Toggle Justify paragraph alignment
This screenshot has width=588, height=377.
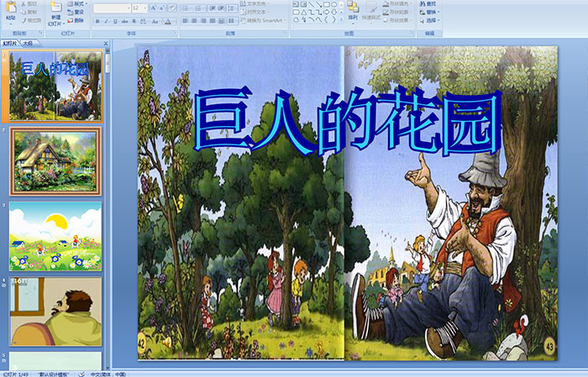213,21
